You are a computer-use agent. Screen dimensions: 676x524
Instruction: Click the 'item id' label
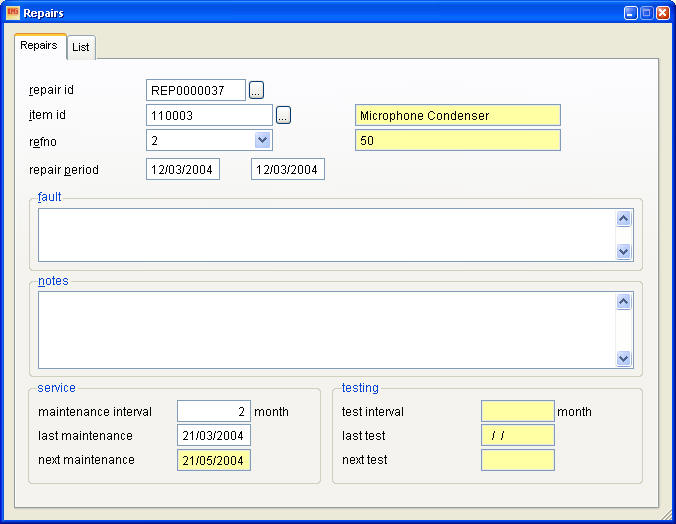point(47,115)
